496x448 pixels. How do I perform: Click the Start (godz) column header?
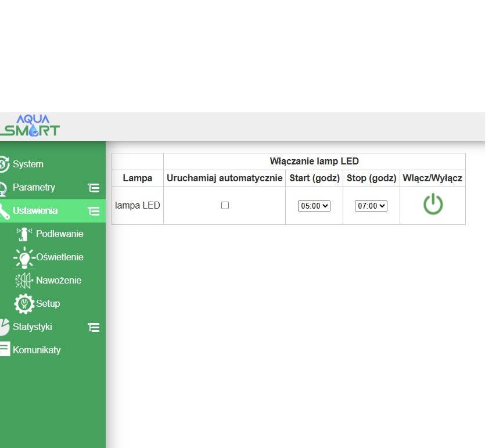click(314, 178)
